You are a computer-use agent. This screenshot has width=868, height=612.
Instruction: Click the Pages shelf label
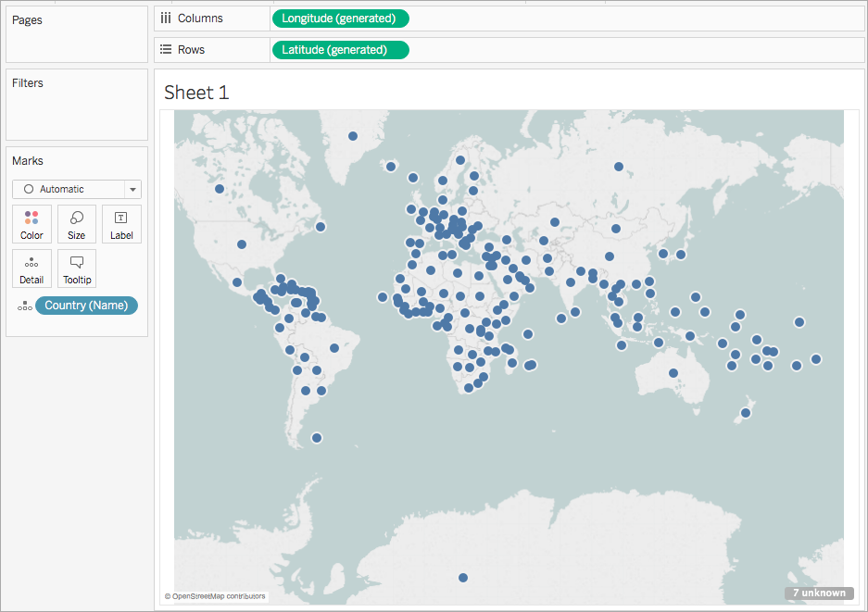click(27, 20)
